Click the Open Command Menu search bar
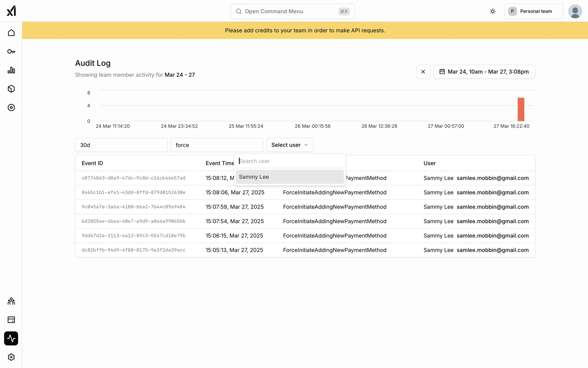This screenshot has width=588, height=368. (292, 11)
